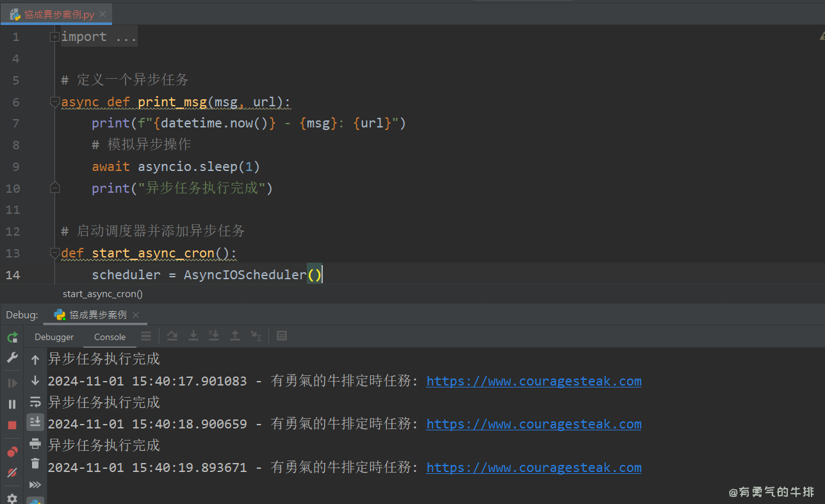
Task: Switch to the Debugger tab
Action: pyautogui.click(x=54, y=337)
